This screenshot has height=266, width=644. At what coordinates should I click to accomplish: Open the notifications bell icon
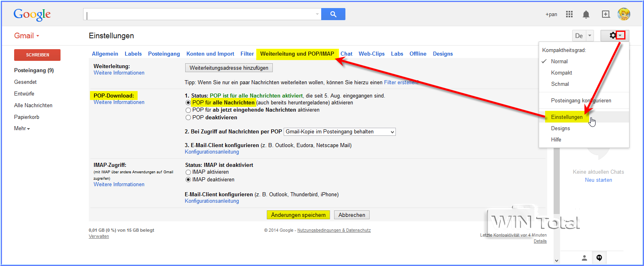click(586, 15)
